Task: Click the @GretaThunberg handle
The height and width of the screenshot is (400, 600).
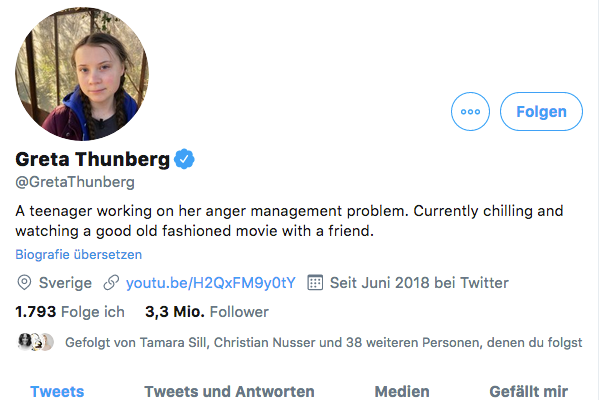Action: point(75,183)
